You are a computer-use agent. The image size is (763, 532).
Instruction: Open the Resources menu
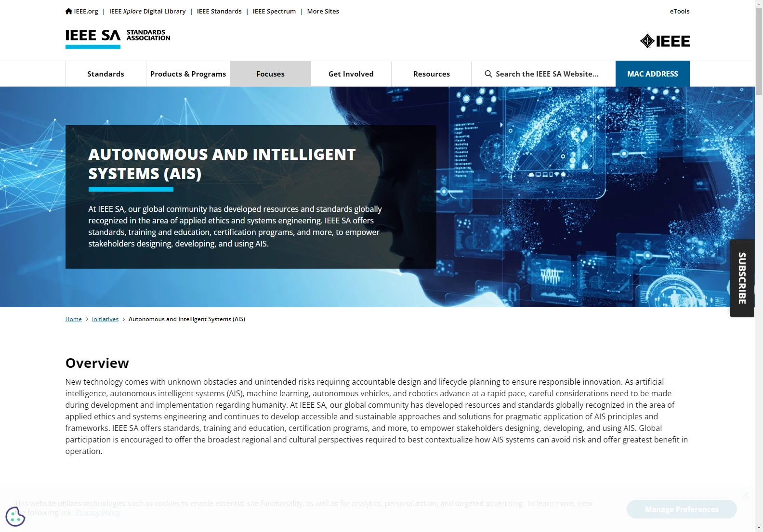coord(432,74)
